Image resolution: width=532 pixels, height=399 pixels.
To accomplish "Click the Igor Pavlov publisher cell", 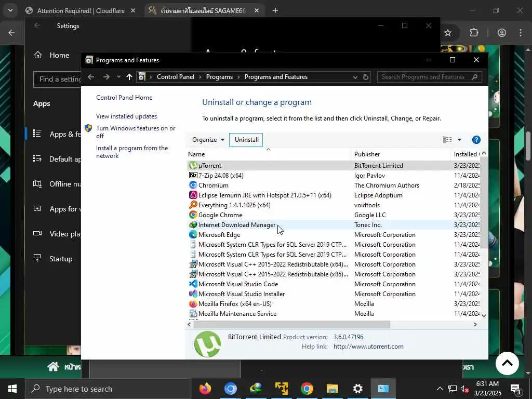I will (x=369, y=176).
